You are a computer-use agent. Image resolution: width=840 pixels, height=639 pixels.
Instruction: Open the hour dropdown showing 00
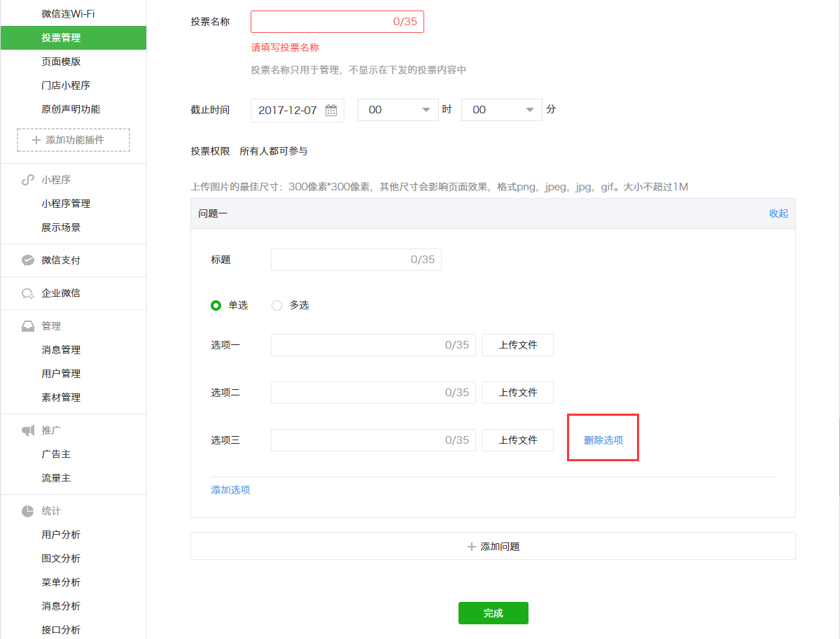tap(398, 110)
